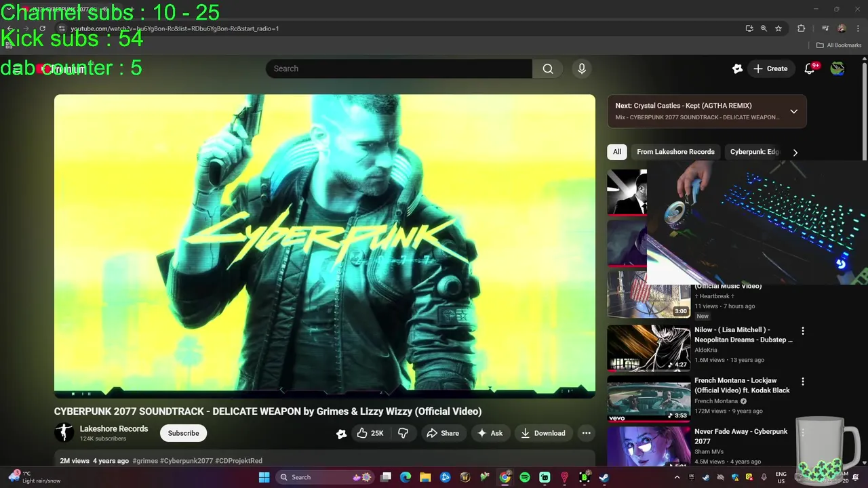Screen dimensions: 868x488
Task: Reload the page in Chrome
Action: (x=42, y=28)
